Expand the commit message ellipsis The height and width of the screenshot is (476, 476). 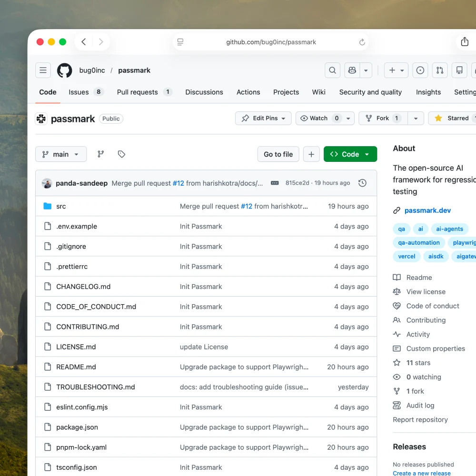click(275, 183)
